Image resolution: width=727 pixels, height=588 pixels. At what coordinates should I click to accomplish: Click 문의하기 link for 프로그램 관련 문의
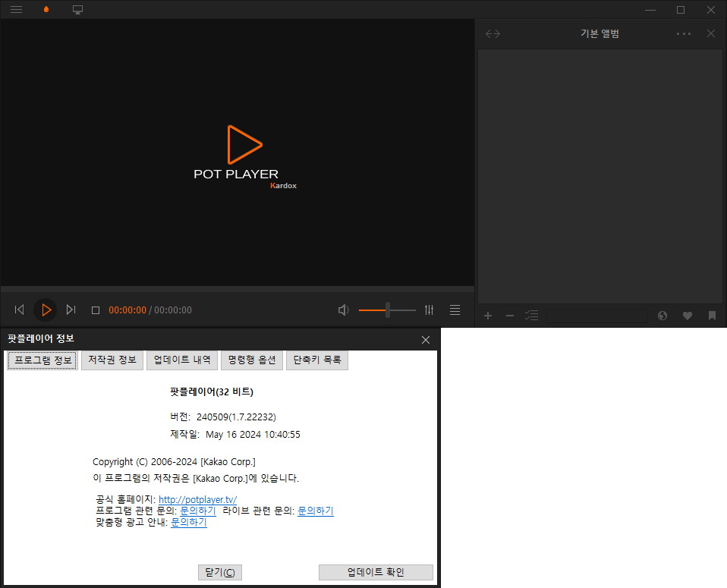[198, 511]
